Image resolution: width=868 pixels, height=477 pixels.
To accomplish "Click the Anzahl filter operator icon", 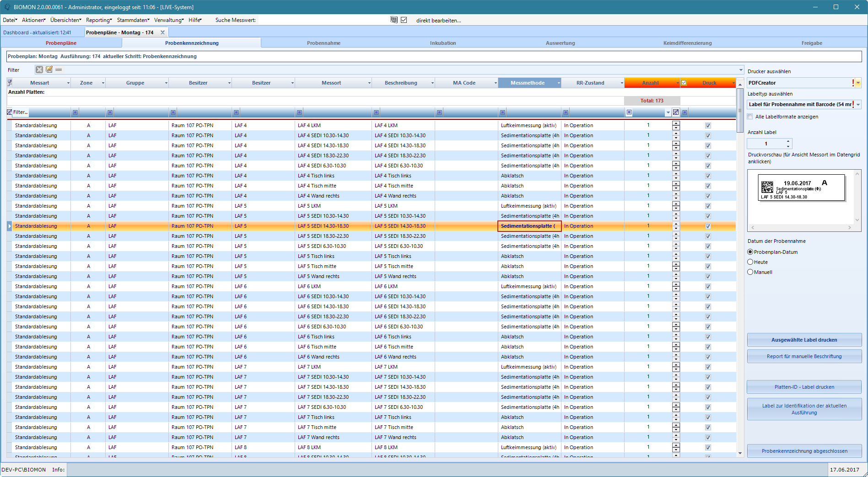I will pos(629,112).
